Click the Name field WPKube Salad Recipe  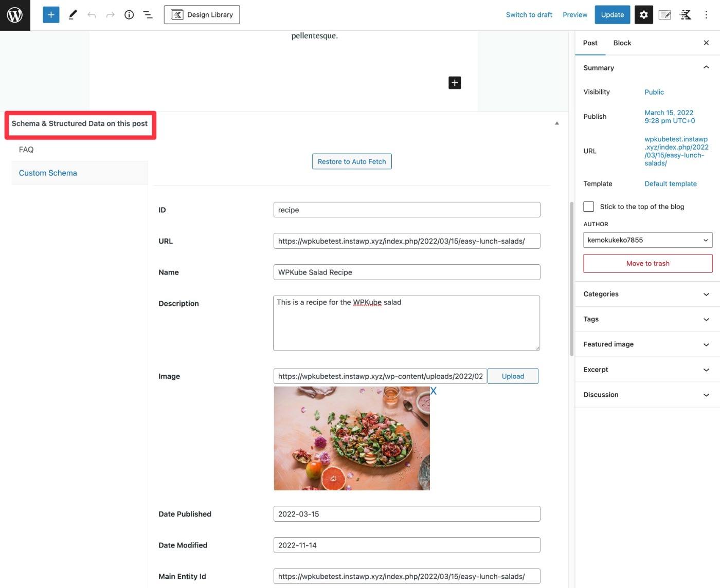407,272
